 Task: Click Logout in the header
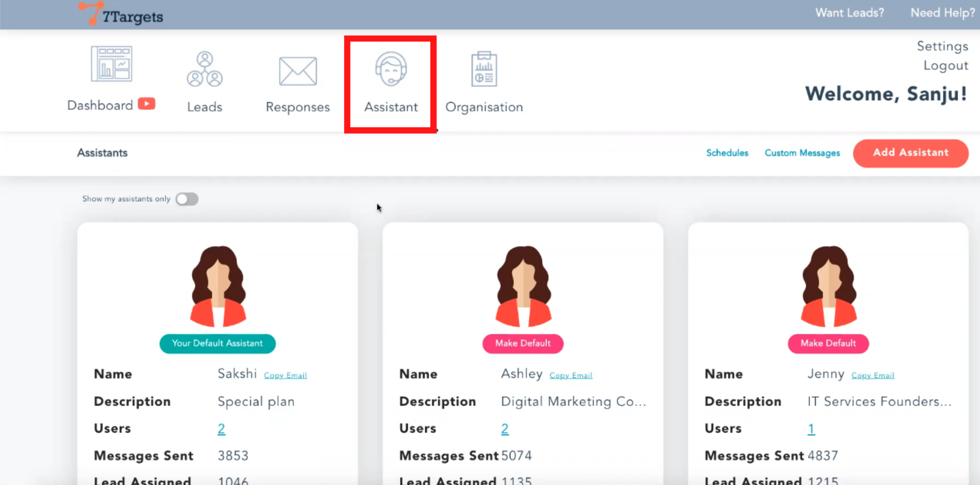[x=945, y=66]
